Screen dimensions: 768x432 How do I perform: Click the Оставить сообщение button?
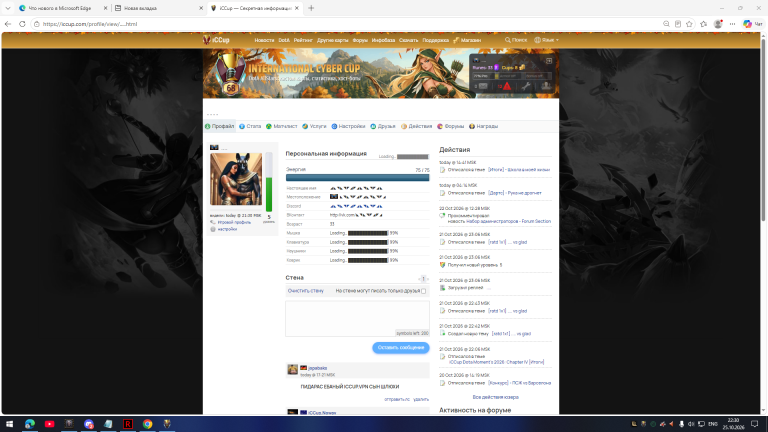tap(401, 348)
